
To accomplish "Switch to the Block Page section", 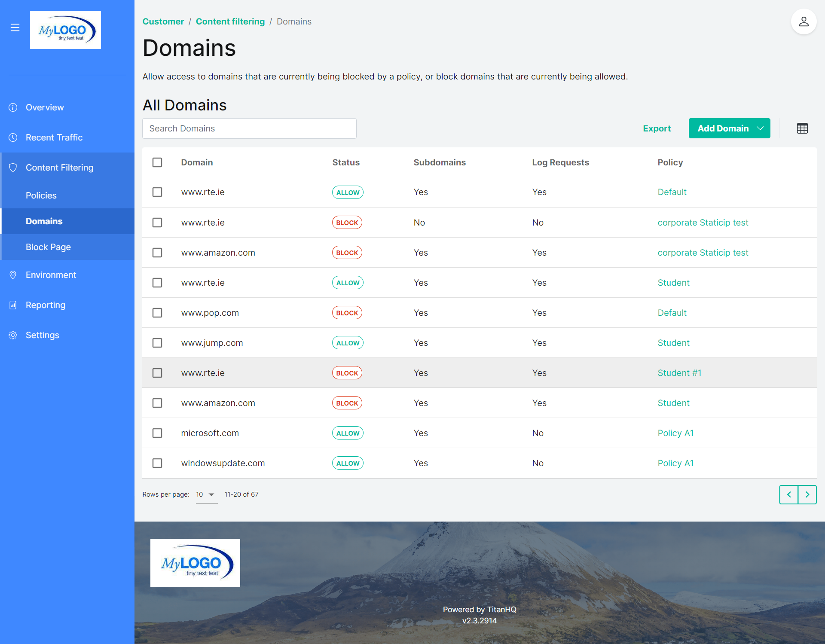I will coord(48,247).
